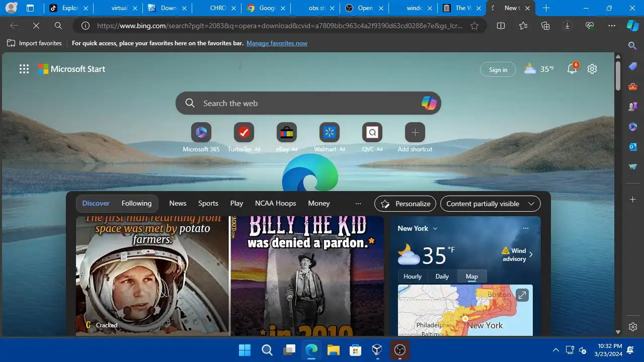Stop loading the page

[36, 26]
